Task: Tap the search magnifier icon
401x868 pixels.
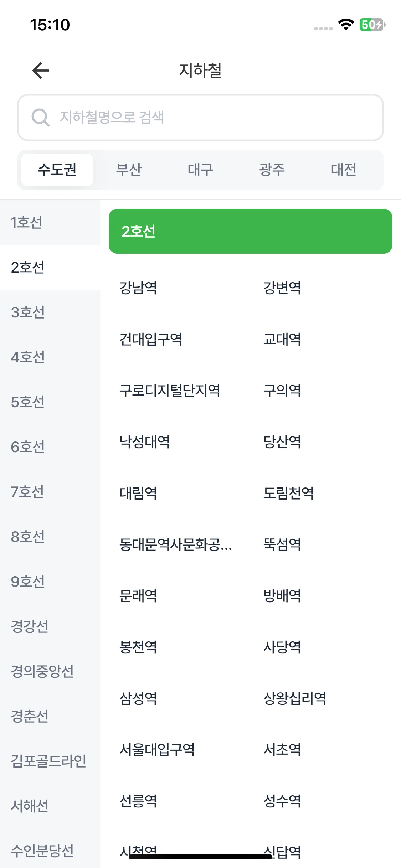Action: point(40,117)
